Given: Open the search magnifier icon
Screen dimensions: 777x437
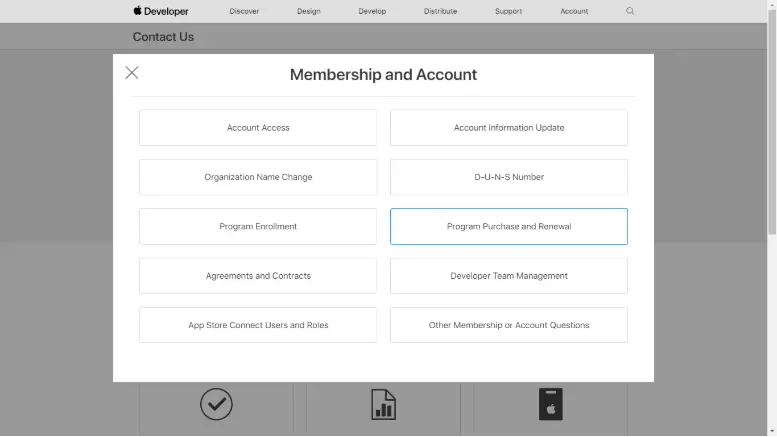Looking at the screenshot, I should pyautogui.click(x=630, y=11).
